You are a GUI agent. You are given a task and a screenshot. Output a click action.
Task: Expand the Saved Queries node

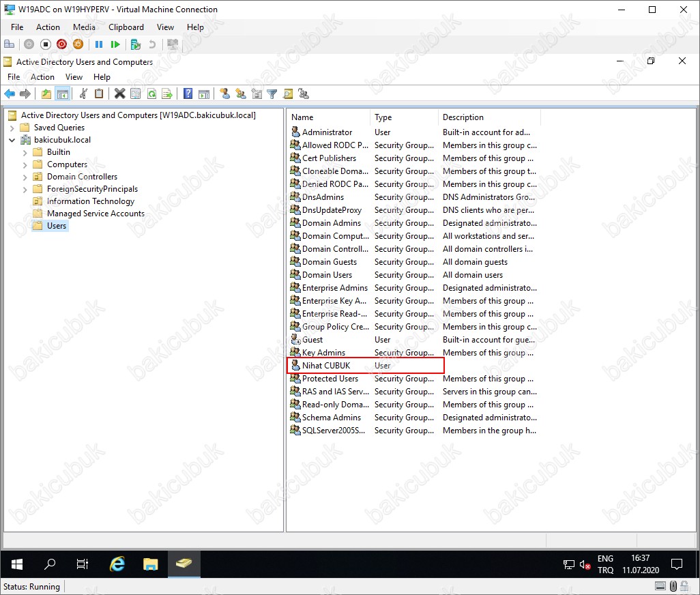(x=12, y=128)
